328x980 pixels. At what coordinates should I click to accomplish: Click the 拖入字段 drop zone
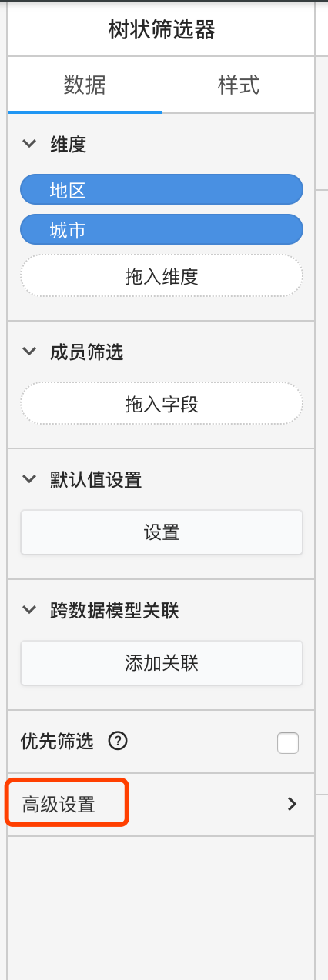[162, 404]
